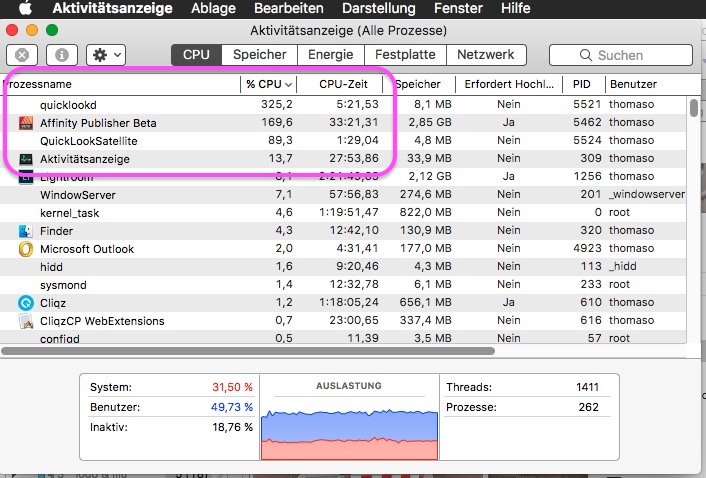Select the Finder process name
Image resolution: width=706 pixels, height=478 pixels.
(x=56, y=231)
